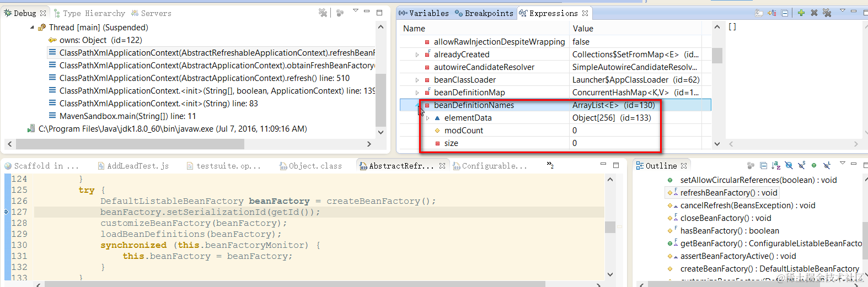
Task: Toggle alphabetical sort in Outline view
Action: (x=776, y=165)
